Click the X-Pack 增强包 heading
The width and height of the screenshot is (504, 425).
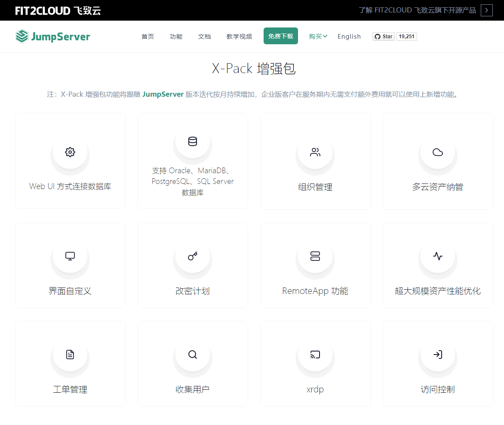(254, 69)
